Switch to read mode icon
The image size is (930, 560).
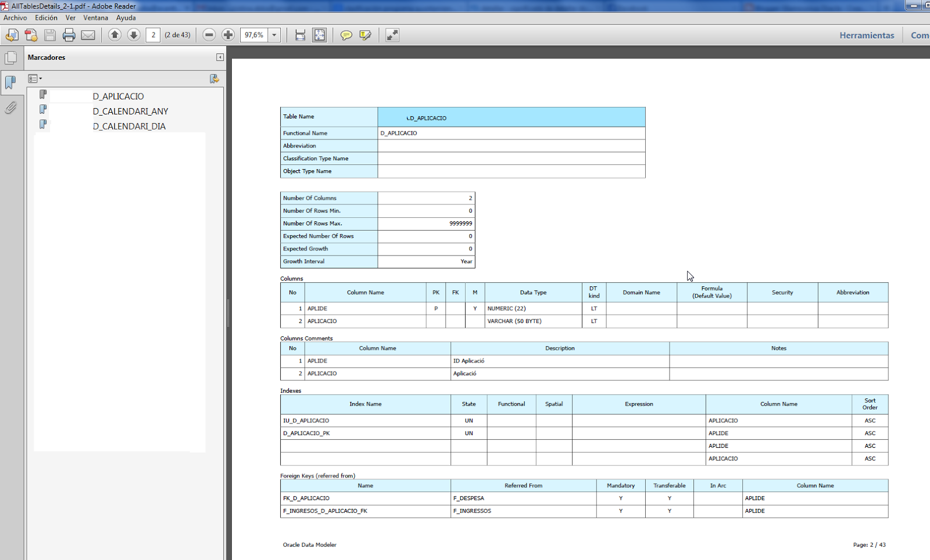[x=392, y=35]
